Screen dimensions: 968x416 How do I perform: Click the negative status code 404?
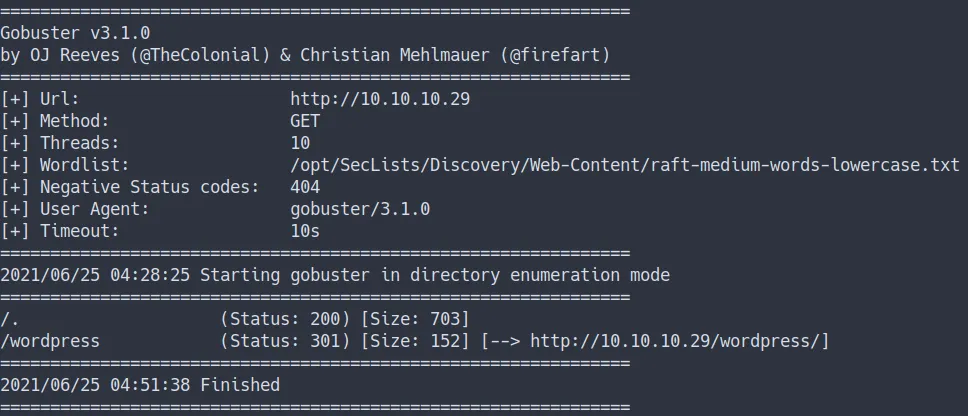point(305,187)
